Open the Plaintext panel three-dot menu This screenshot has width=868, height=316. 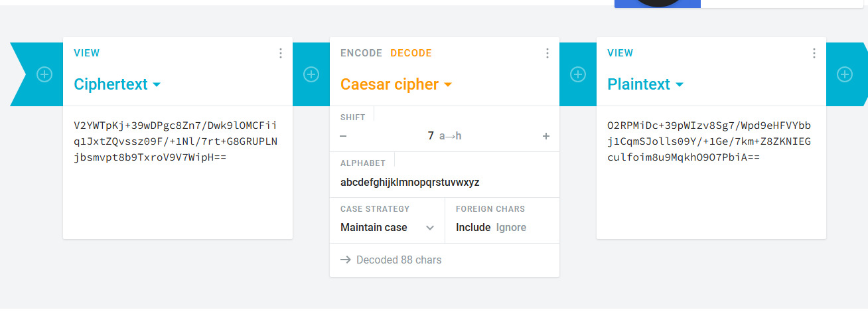coord(814,53)
